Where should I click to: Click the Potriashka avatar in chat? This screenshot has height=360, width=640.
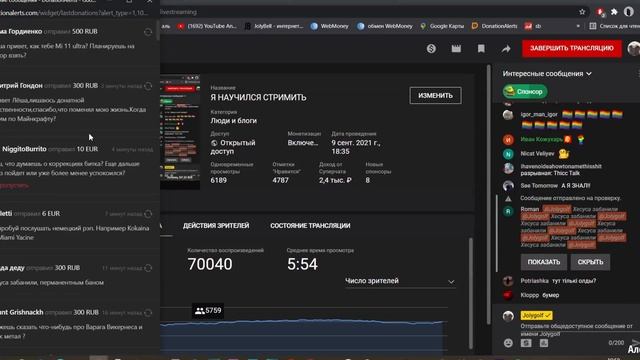508,281
